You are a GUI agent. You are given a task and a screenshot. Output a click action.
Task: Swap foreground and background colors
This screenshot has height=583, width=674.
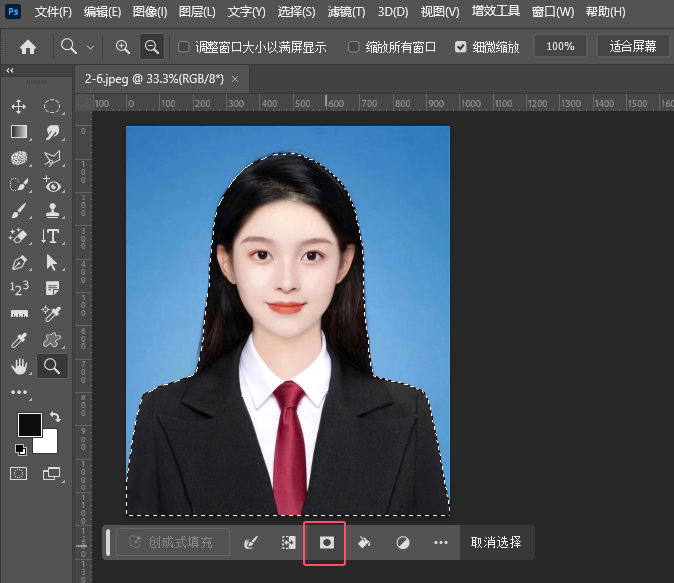pyautogui.click(x=54, y=417)
